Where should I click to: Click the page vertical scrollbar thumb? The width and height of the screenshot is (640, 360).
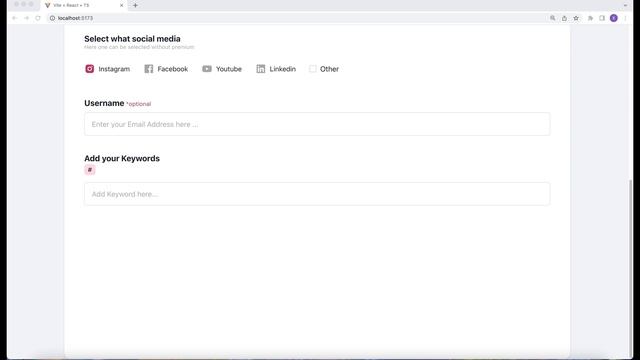(x=631, y=269)
